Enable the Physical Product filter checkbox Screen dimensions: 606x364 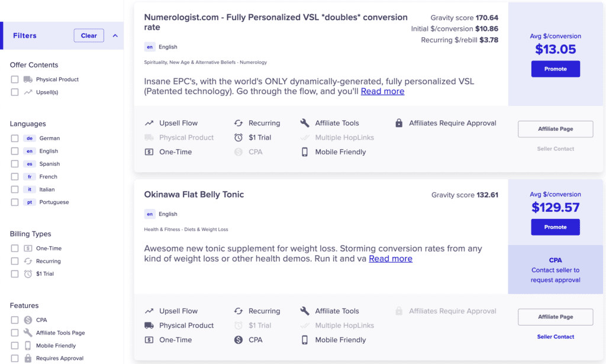[x=15, y=79]
